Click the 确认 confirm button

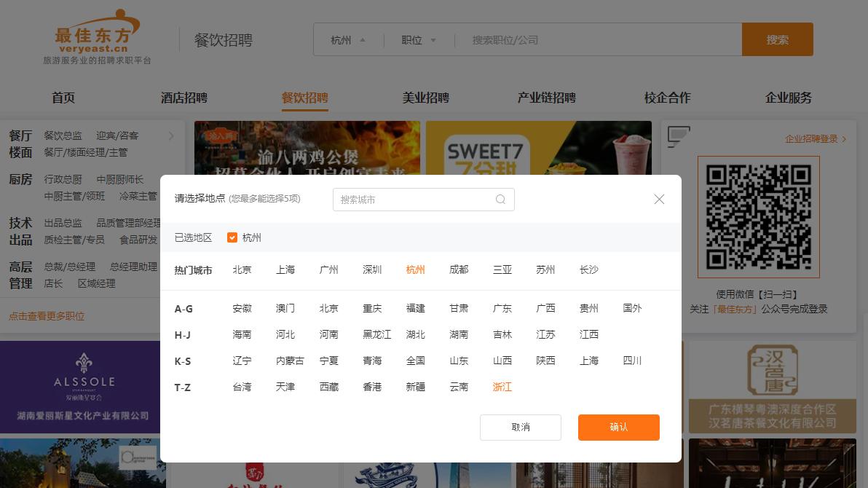618,428
